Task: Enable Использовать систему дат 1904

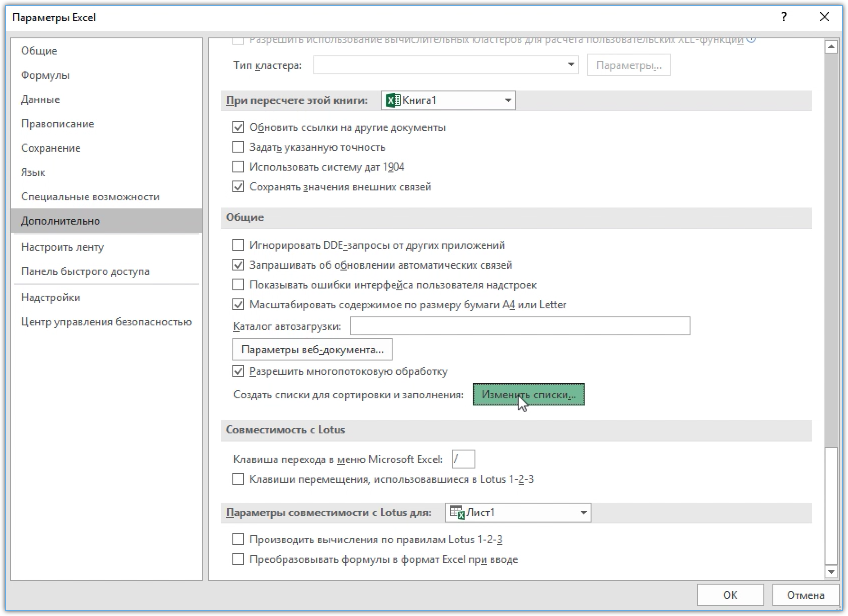Action: tap(238, 167)
